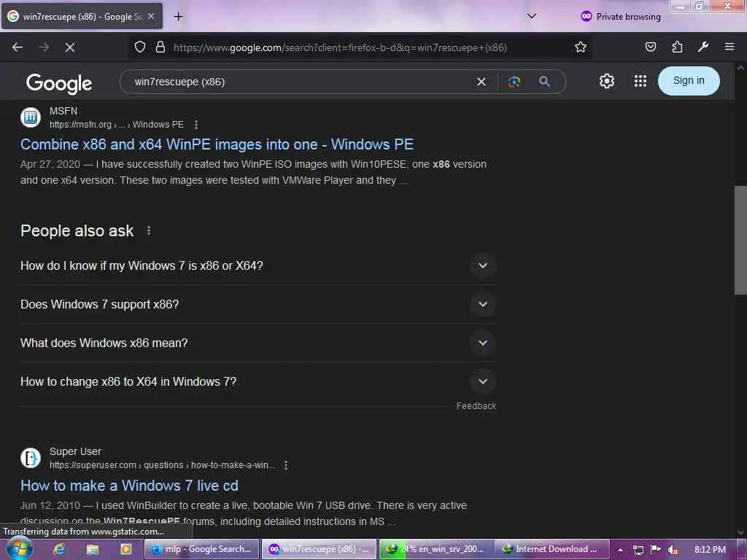
Task: Launch Internet Explorer from taskbar
Action: [x=59, y=549]
